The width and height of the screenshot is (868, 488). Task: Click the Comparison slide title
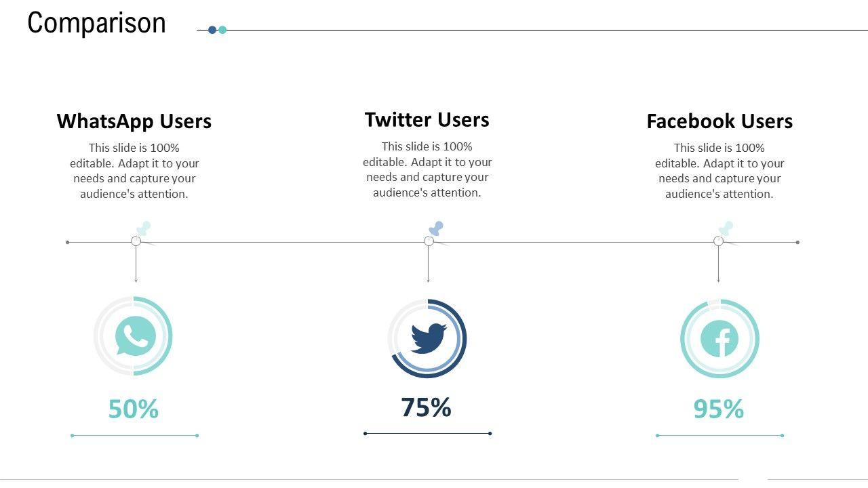click(97, 23)
